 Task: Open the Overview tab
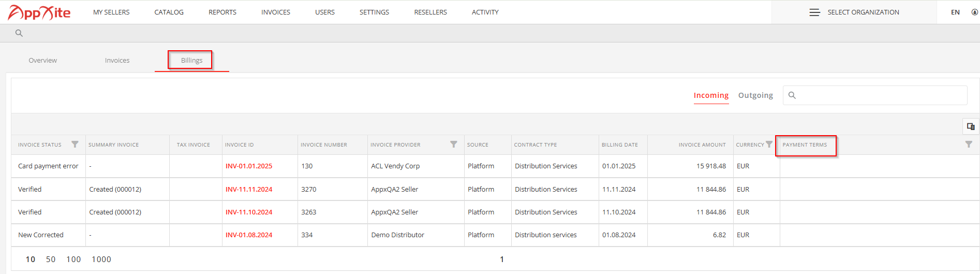(x=43, y=61)
